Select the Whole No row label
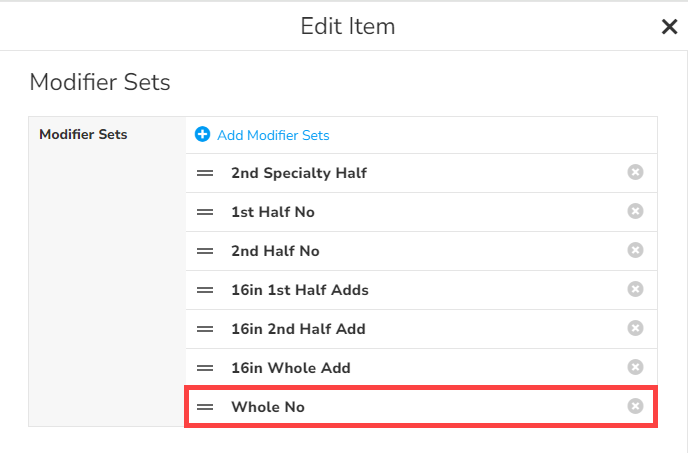 (x=268, y=407)
